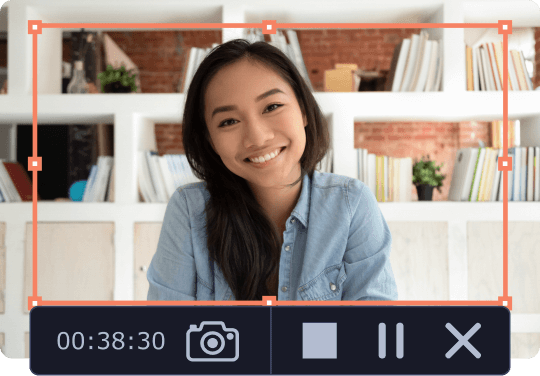Click the vertical divider in the control bar
Viewport: 540px width, 376px height.
coord(271,340)
